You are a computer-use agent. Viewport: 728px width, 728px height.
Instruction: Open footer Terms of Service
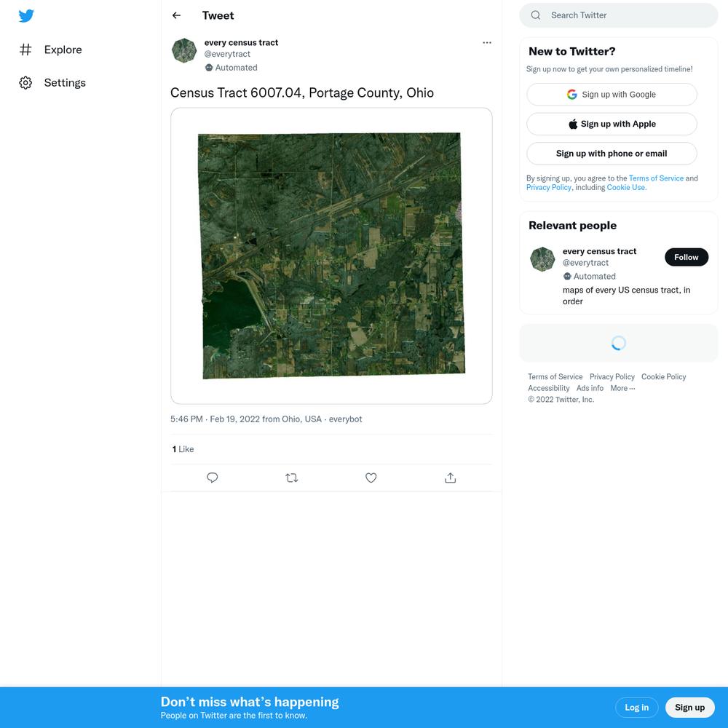555,376
